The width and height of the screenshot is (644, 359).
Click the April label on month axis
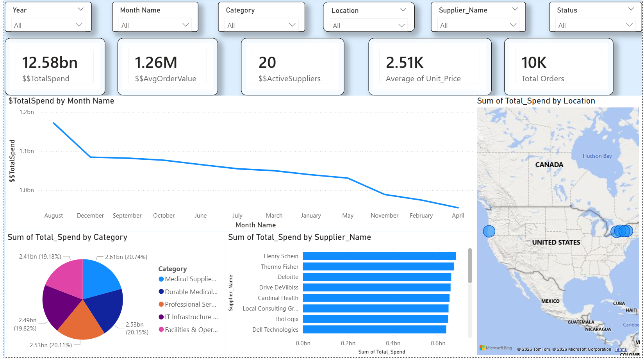(458, 216)
